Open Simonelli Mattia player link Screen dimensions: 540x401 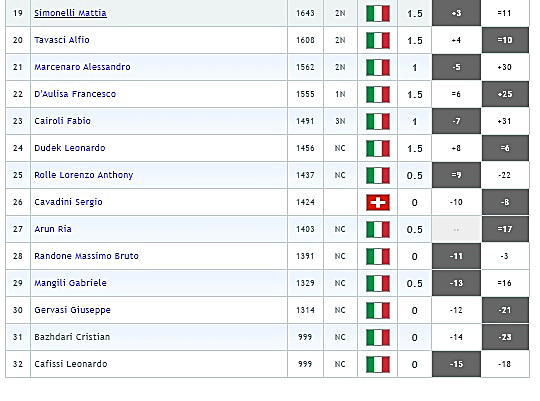(70, 13)
